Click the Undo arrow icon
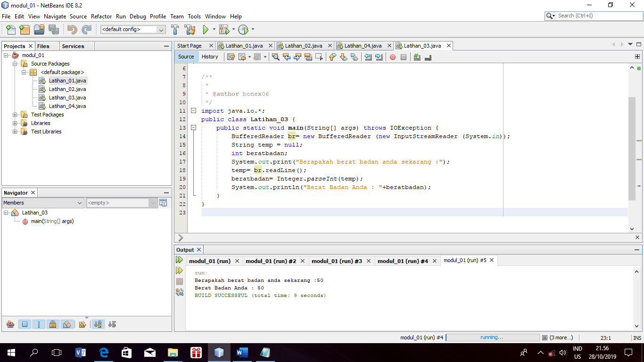 click(72, 30)
